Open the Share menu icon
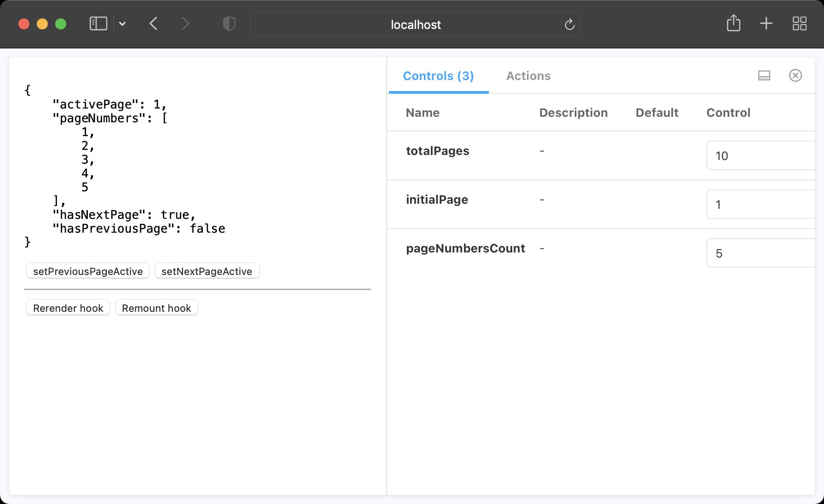 [x=734, y=23]
